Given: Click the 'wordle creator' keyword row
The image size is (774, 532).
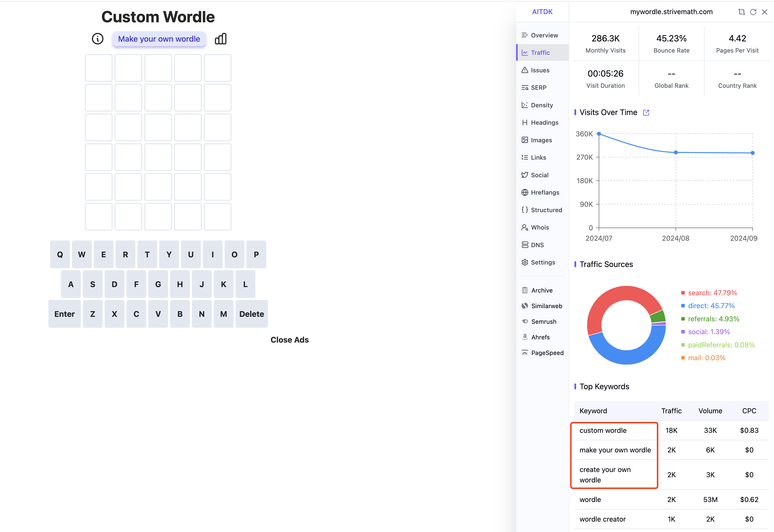Looking at the screenshot, I should [x=671, y=520].
